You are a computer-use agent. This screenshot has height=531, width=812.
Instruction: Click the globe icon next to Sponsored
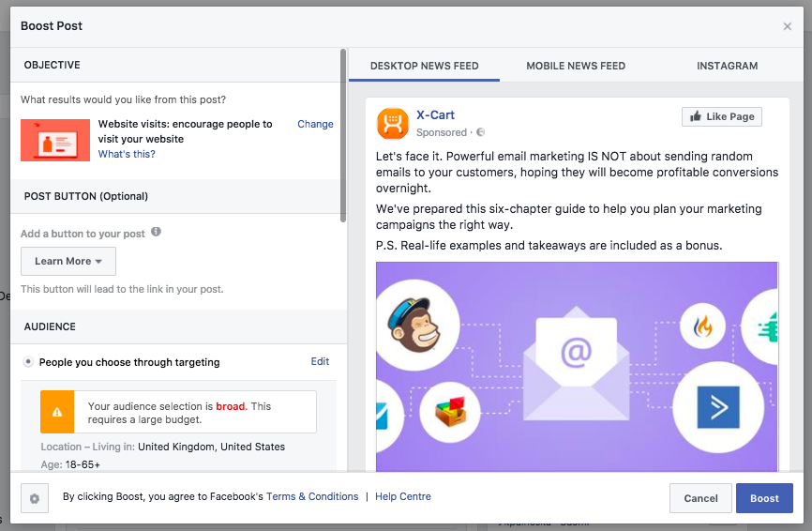tap(481, 132)
